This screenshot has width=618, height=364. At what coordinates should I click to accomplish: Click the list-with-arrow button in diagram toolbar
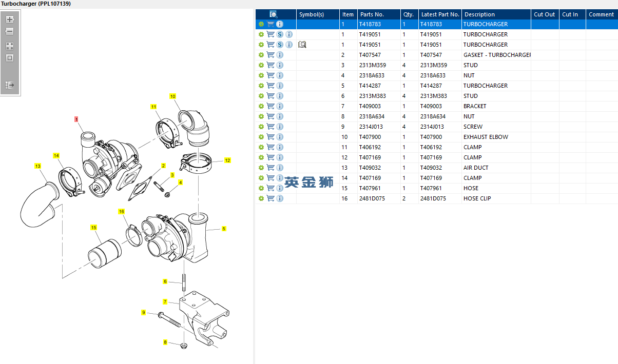(x=10, y=85)
